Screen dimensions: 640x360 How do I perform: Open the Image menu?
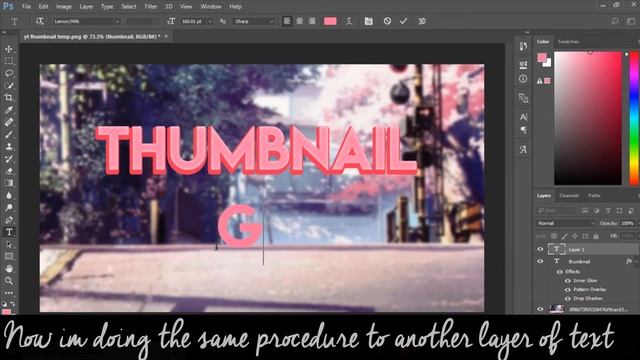pyautogui.click(x=63, y=7)
